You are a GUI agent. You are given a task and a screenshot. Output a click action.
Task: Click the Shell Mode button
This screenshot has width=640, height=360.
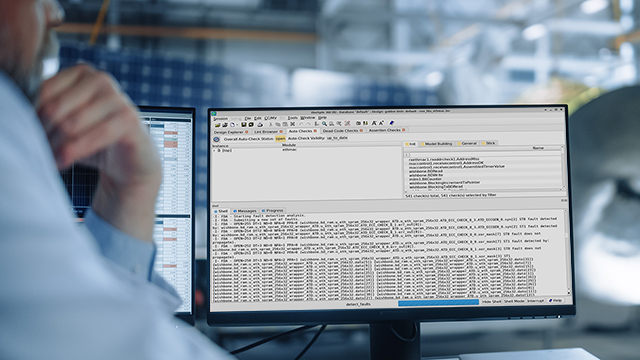(x=514, y=301)
